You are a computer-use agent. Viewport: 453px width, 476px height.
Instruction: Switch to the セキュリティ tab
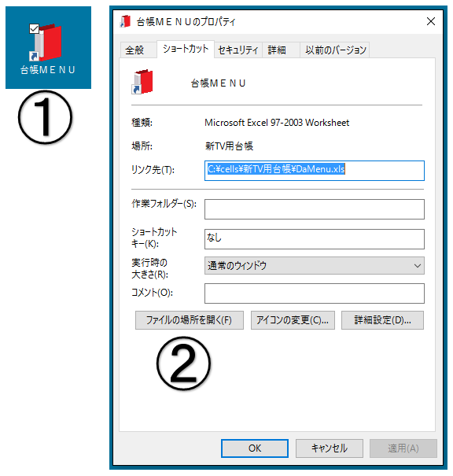[238, 50]
